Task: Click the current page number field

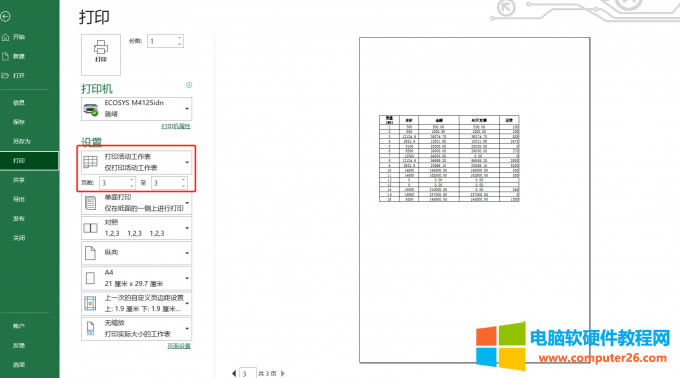Action: pyautogui.click(x=248, y=373)
